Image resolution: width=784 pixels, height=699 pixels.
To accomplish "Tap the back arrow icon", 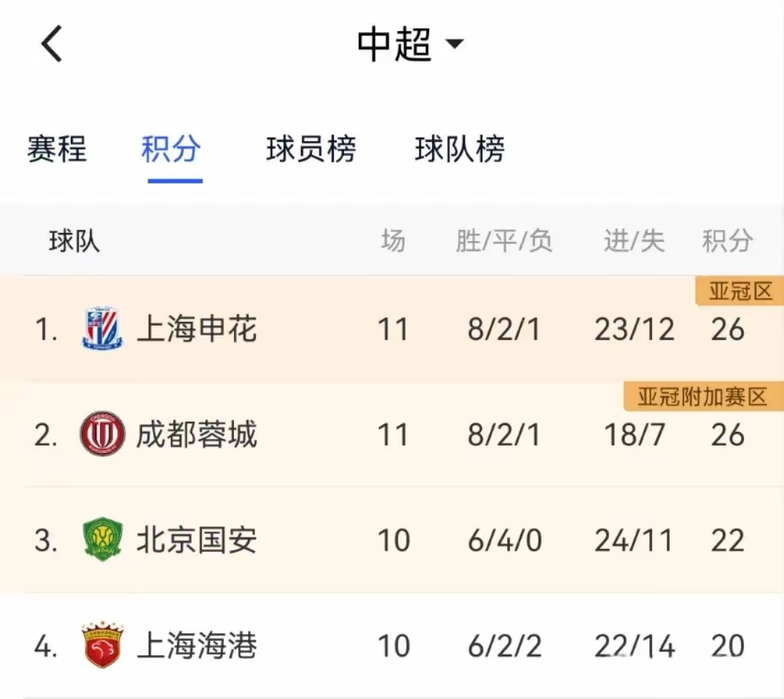I will tap(51, 44).
